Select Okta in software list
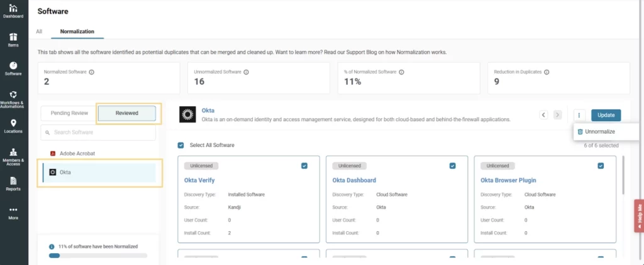This screenshot has width=644, height=265. [x=99, y=172]
